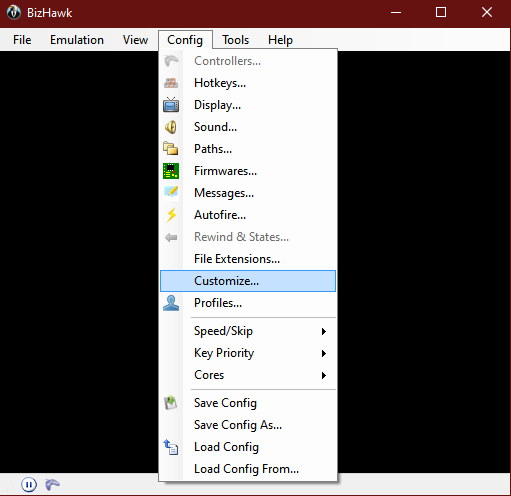This screenshot has height=496, width=511.
Task: Click the pause indicator in status bar
Action: coord(29,484)
